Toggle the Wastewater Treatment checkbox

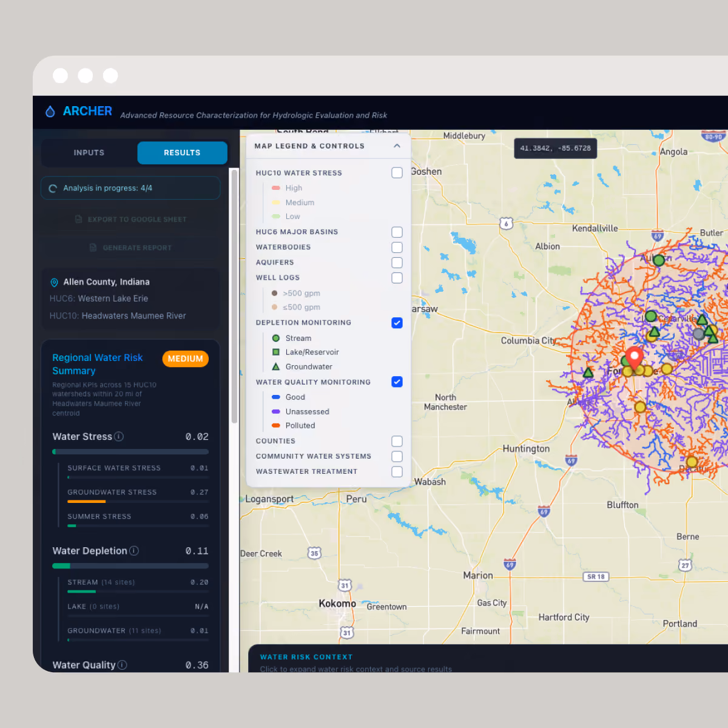pos(397,471)
